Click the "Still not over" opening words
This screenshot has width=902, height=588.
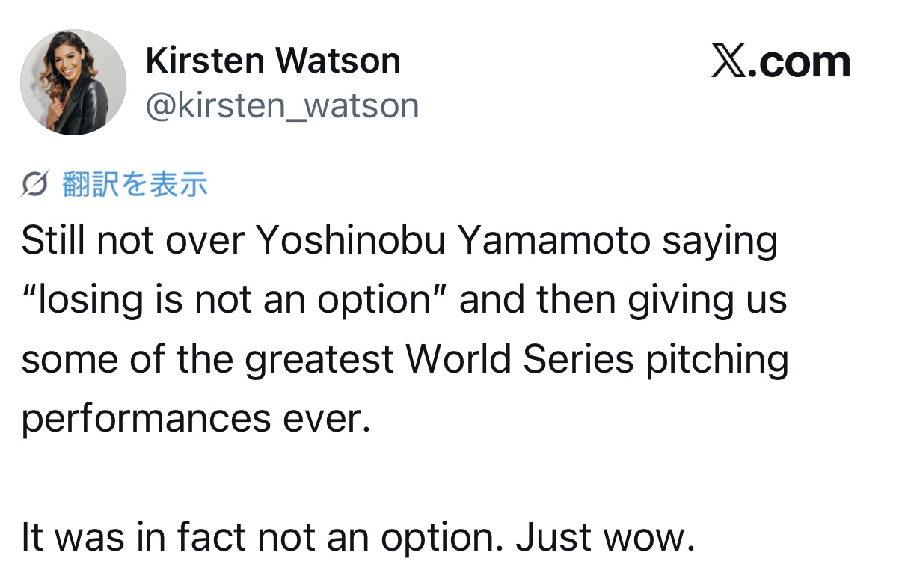tap(132, 241)
